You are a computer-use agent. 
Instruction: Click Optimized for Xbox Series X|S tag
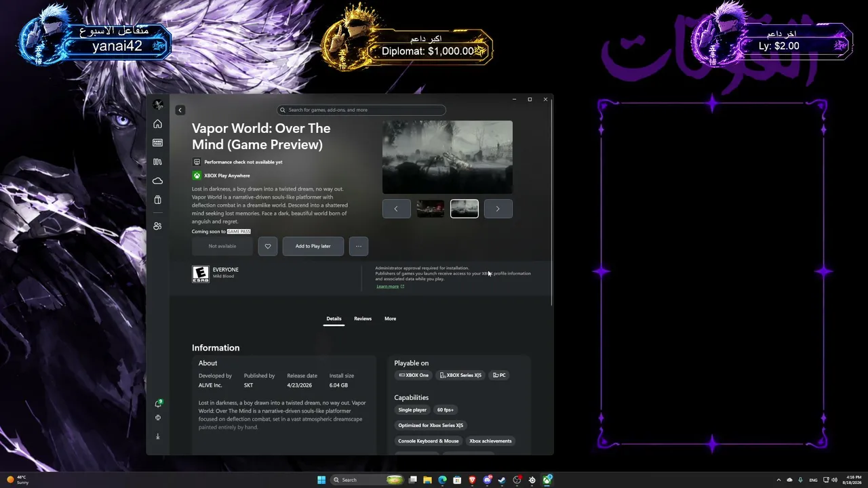431,426
